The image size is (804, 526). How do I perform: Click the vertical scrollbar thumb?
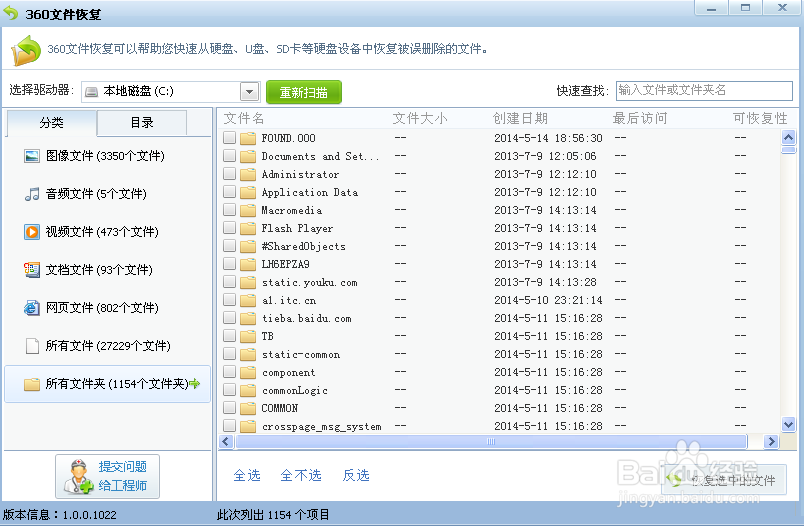(788, 150)
